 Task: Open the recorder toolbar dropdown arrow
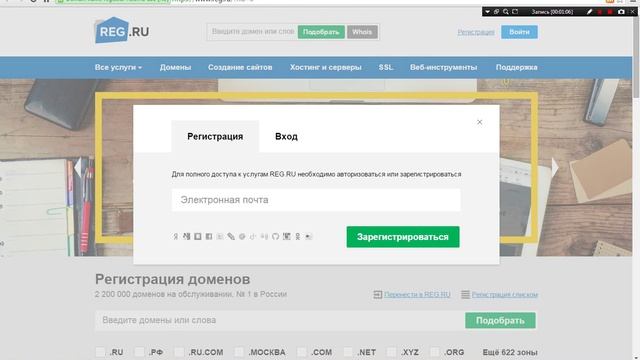click(487, 12)
